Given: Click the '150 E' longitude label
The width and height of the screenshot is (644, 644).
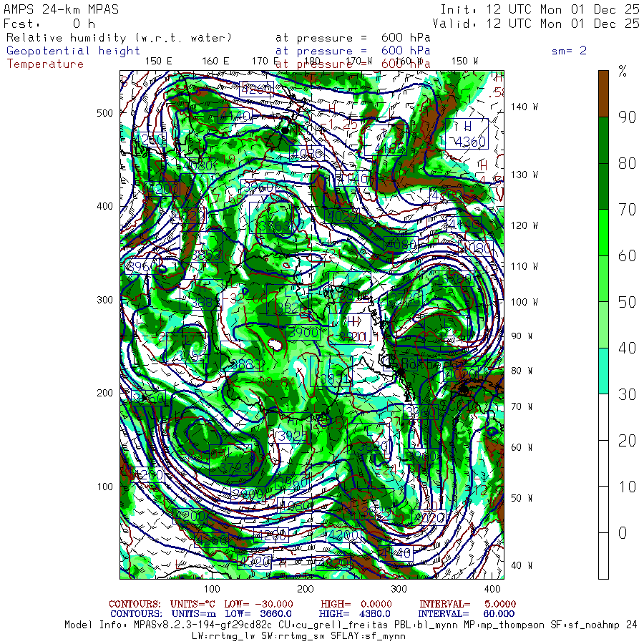Looking at the screenshot, I should (x=159, y=62).
